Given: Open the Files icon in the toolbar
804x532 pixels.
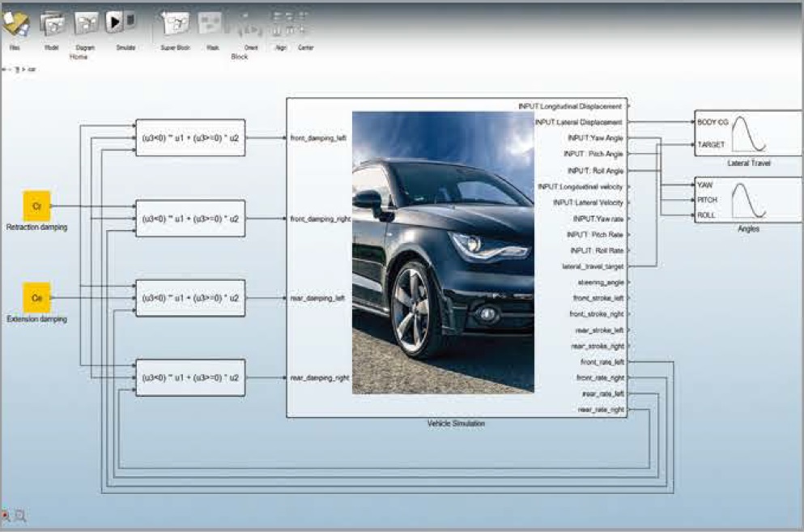Looking at the screenshot, I should click(x=15, y=24).
